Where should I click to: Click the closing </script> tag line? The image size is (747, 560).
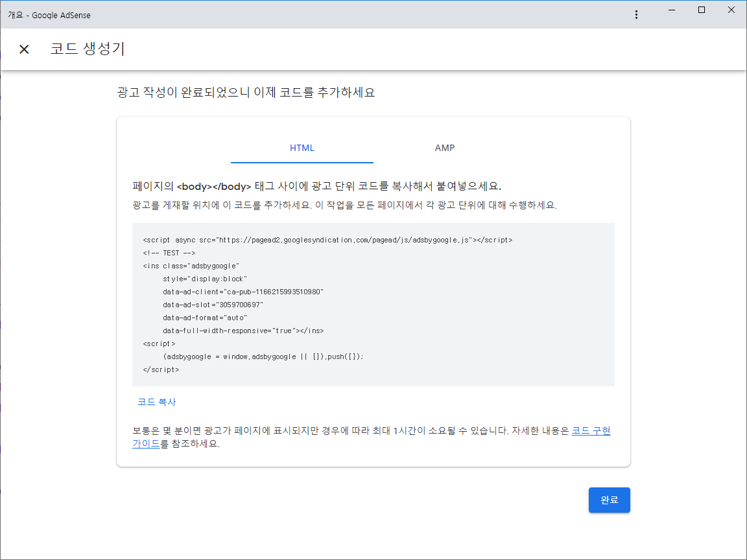pos(161,369)
